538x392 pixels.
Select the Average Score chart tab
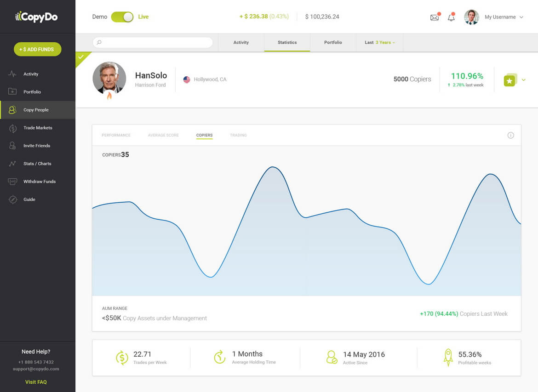(163, 135)
